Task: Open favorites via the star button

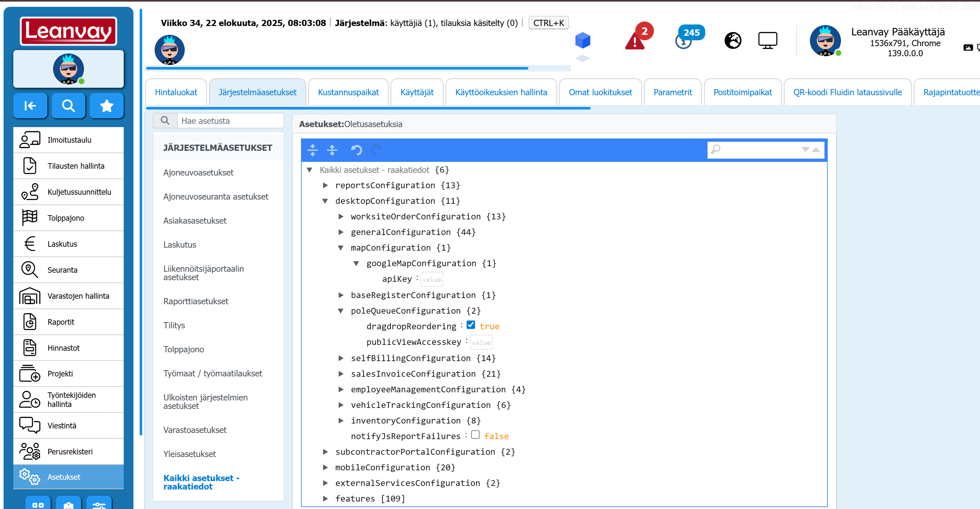Action: [x=107, y=105]
